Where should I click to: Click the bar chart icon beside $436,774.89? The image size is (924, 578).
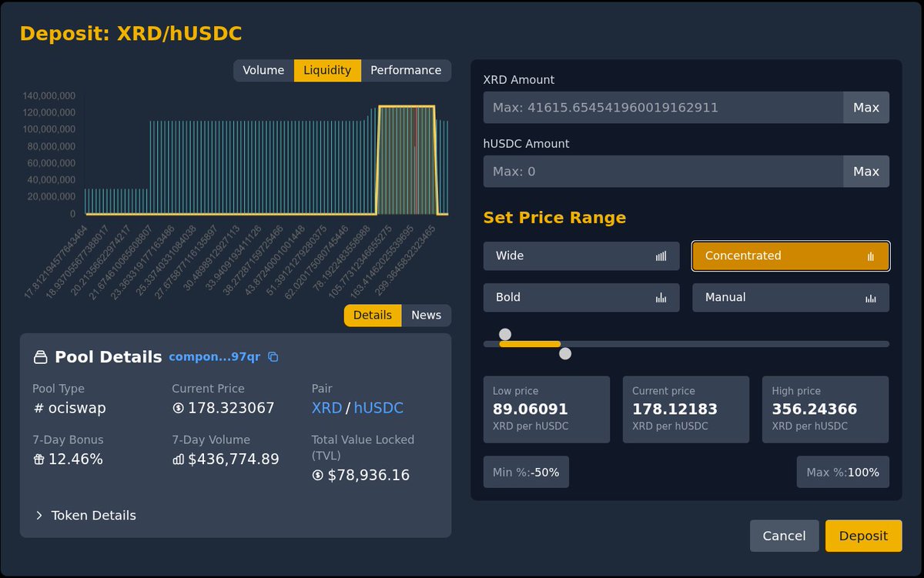(x=178, y=459)
